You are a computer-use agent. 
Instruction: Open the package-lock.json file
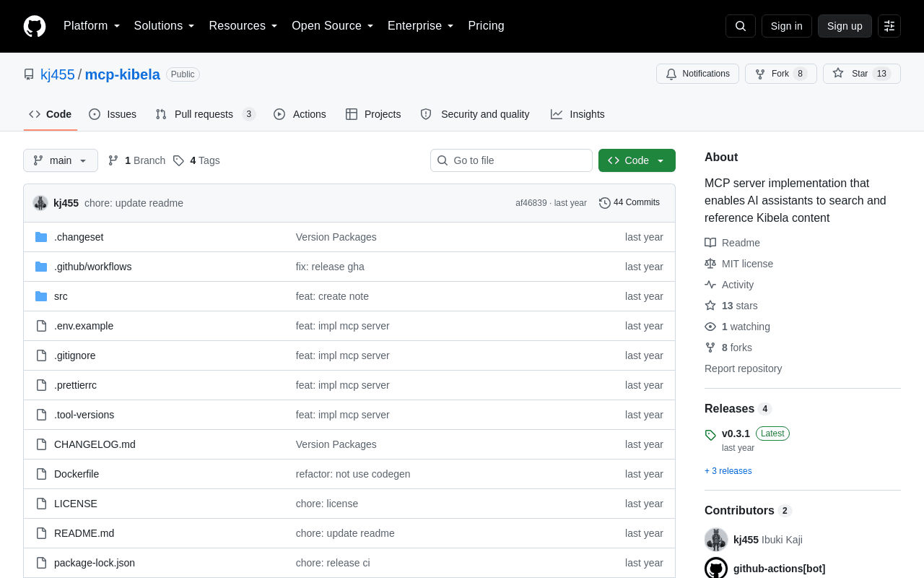pyautogui.click(x=95, y=563)
